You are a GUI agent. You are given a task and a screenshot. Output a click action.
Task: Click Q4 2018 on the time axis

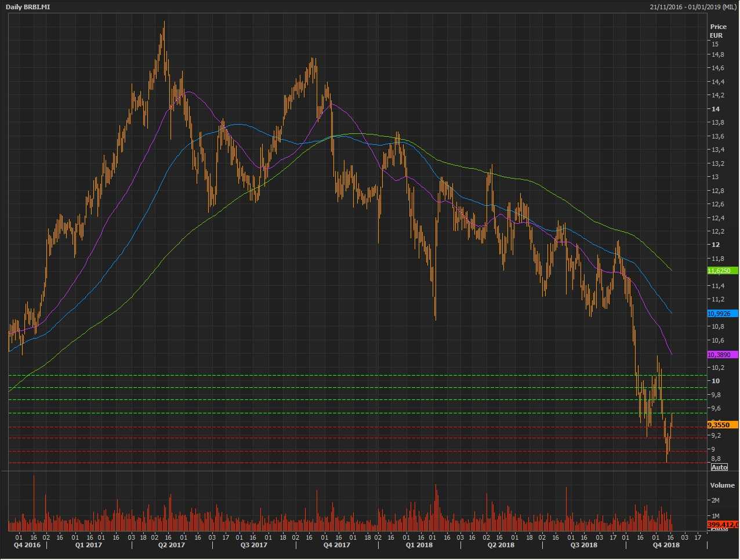click(x=666, y=545)
